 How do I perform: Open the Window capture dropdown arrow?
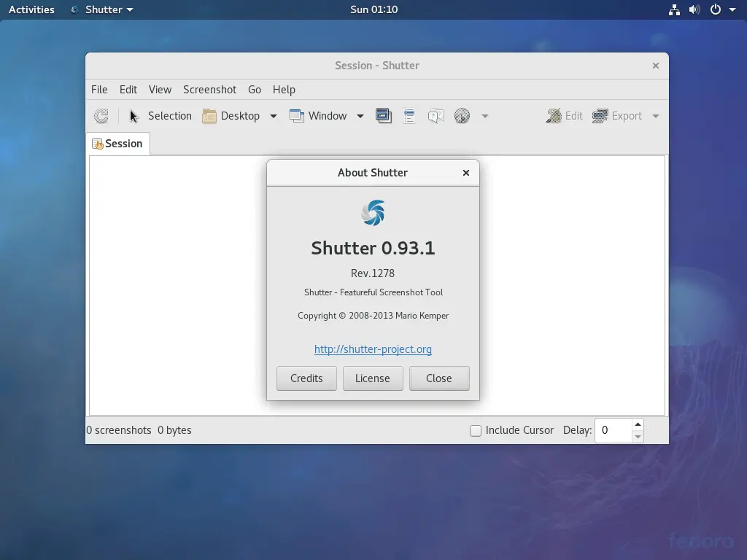coord(360,116)
